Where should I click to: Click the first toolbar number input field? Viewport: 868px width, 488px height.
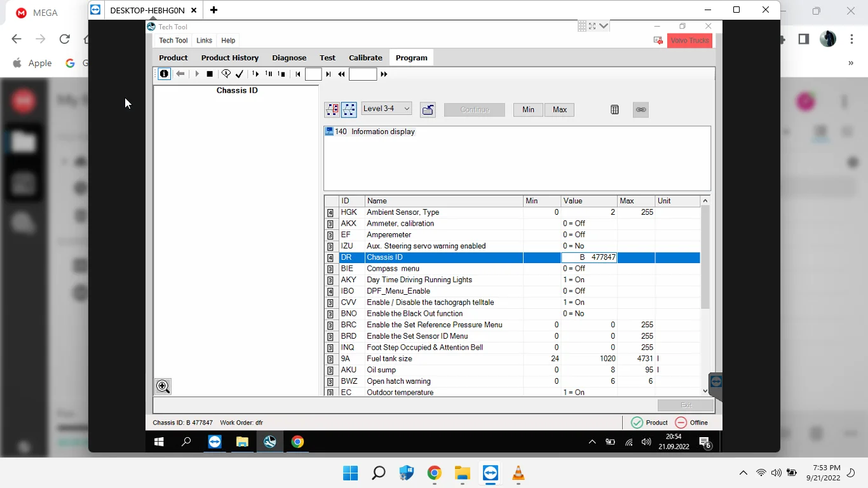coord(313,74)
